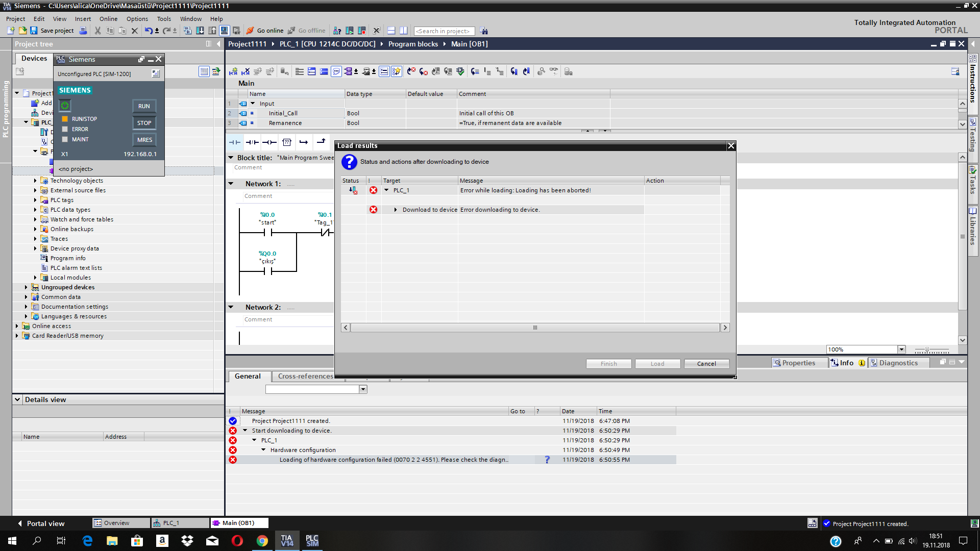
Task: Expand Download to device row
Action: pos(396,210)
